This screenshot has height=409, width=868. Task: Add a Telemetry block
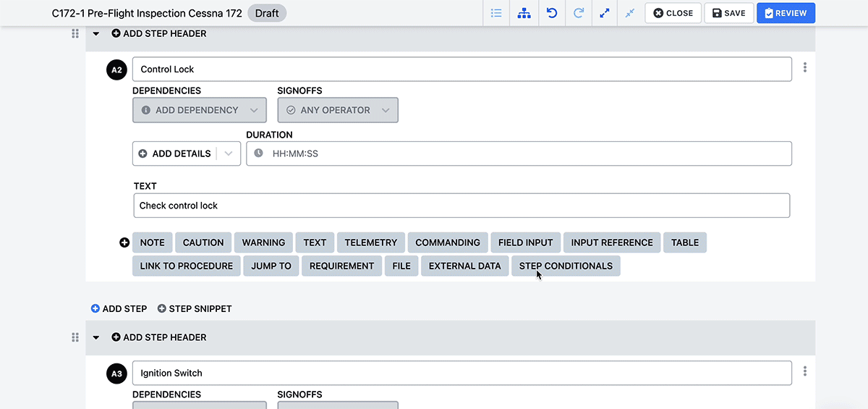pyautogui.click(x=371, y=243)
